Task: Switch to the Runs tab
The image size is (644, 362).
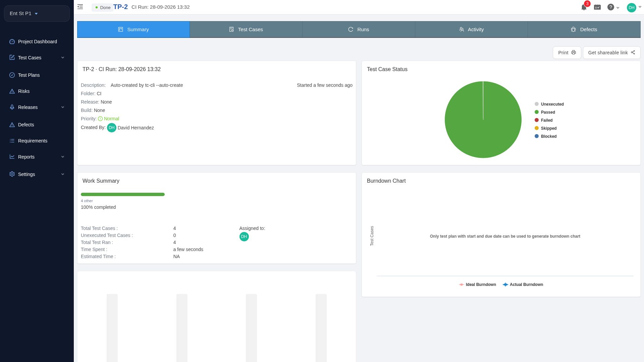Action: 359,29
